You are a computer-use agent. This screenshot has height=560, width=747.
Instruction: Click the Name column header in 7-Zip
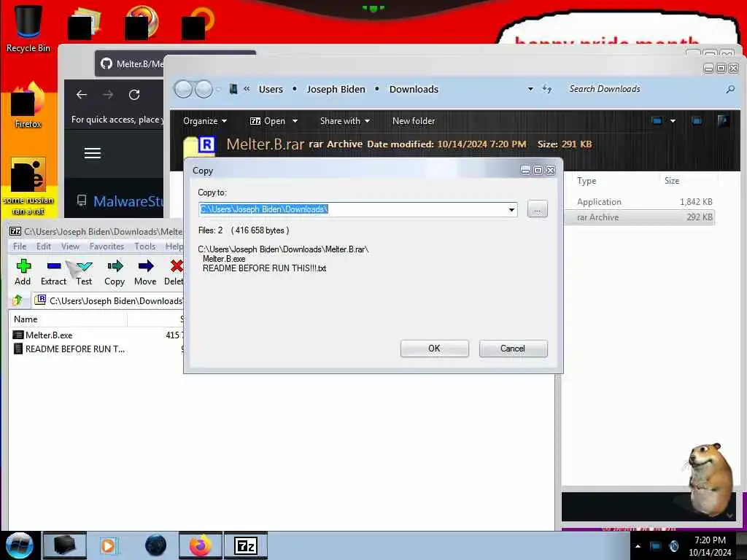click(68, 319)
